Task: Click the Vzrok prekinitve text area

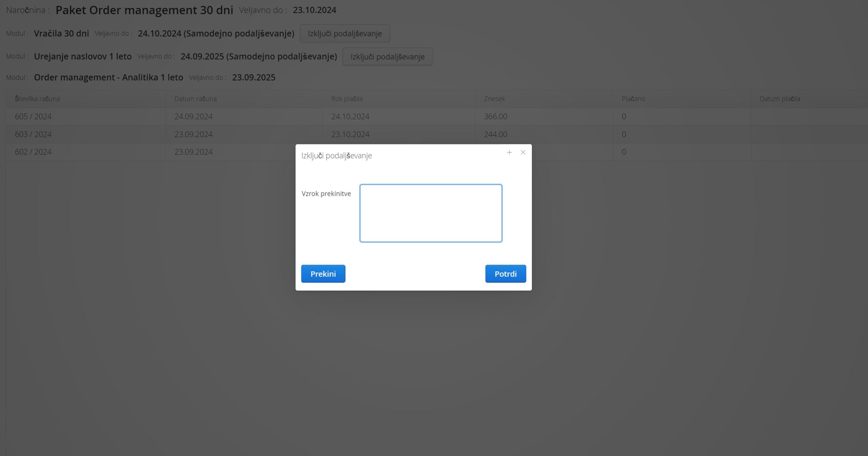Action: [431, 213]
